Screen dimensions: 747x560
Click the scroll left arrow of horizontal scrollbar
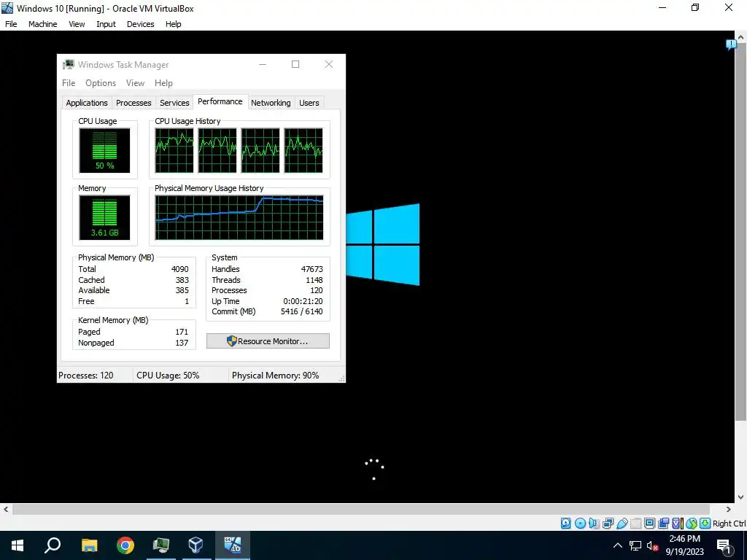coord(6,509)
